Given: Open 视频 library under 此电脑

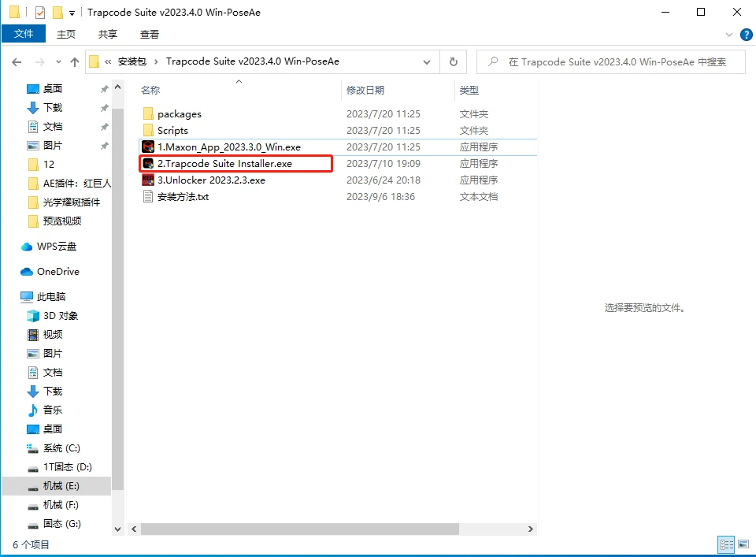Looking at the screenshot, I should pyautogui.click(x=53, y=334).
